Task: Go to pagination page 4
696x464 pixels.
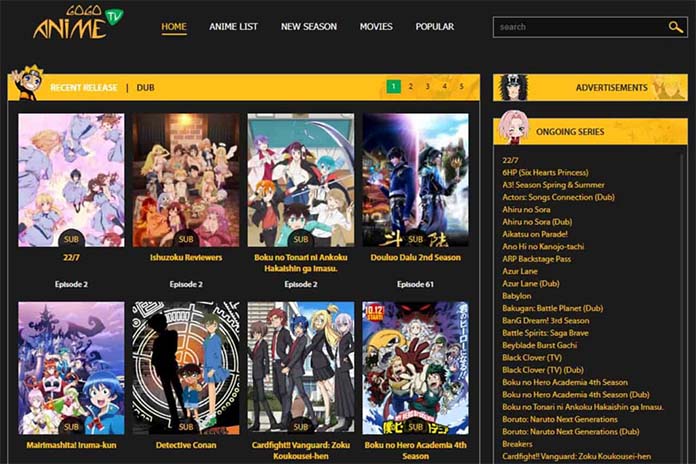Action: (444, 86)
